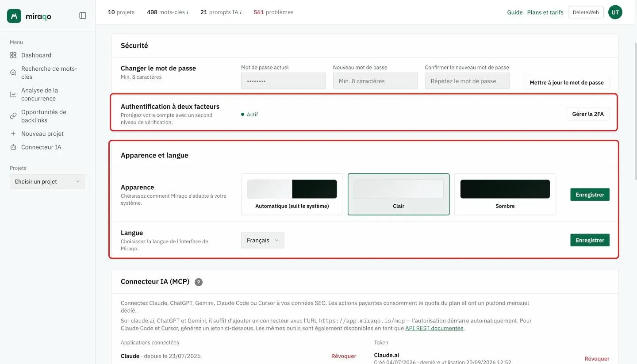The height and width of the screenshot is (364, 637).
Task: Click the "561 problèmes" counter
Action: (x=273, y=12)
